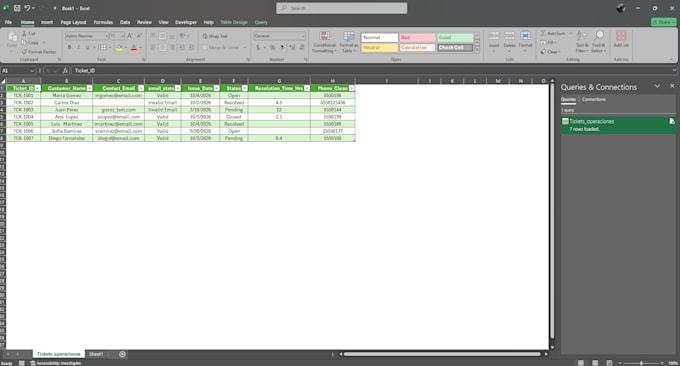Open the Page Layout tab
Image resolution: width=680 pixels, height=366 pixels.
[73, 22]
